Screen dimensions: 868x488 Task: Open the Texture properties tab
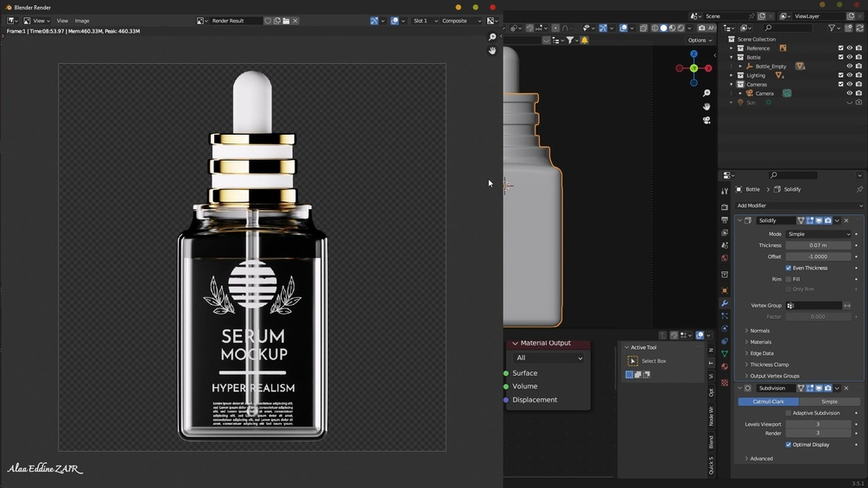725,383
